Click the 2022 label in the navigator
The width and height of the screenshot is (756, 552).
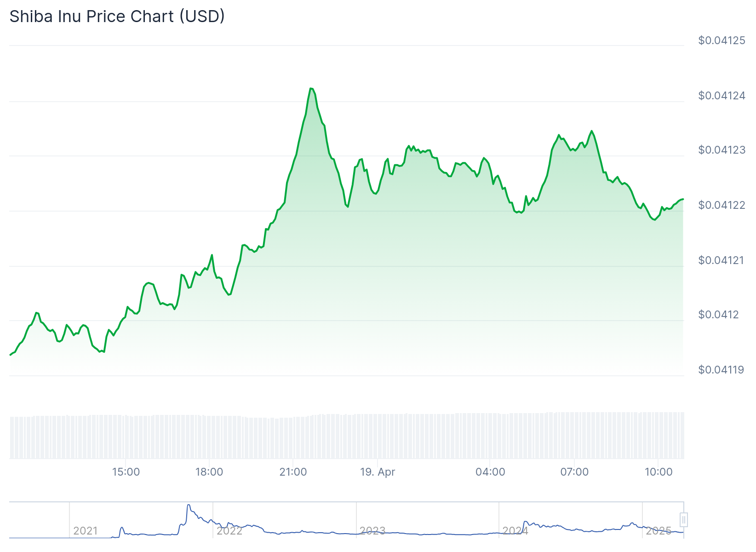[x=229, y=531]
